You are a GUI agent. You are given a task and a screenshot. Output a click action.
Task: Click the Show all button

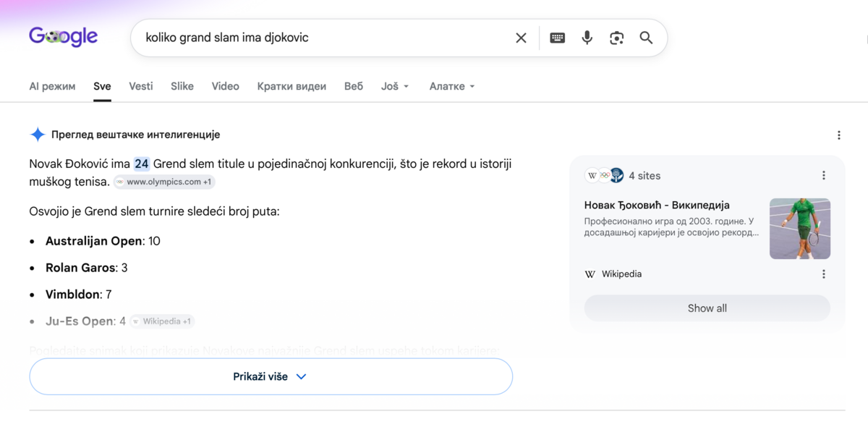point(707,308)
